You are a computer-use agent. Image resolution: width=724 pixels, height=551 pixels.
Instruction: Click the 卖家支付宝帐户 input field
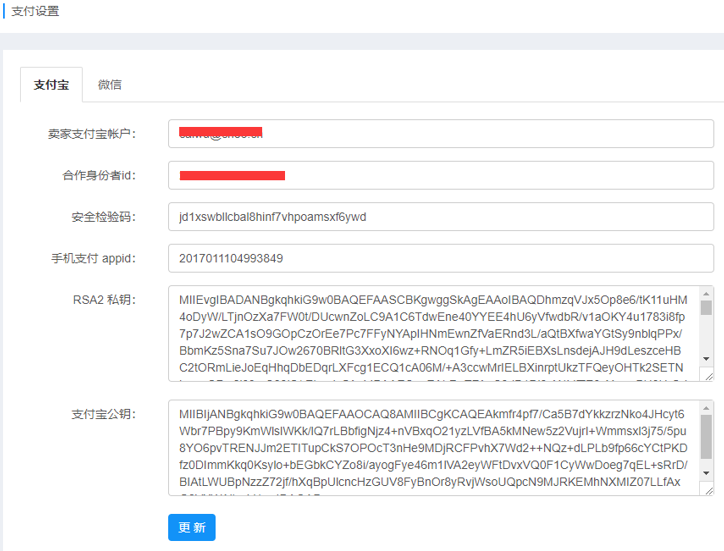pyautogui.click(x=441, y=133)
